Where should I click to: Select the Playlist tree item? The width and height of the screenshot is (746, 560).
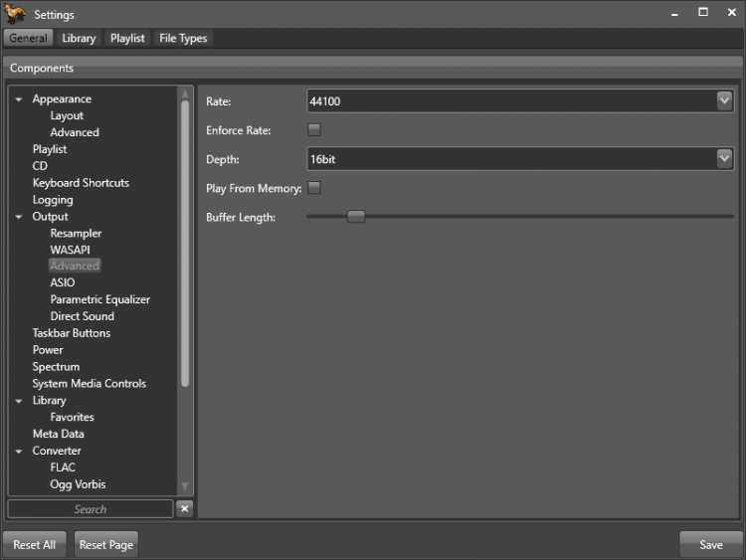point(50,149)
